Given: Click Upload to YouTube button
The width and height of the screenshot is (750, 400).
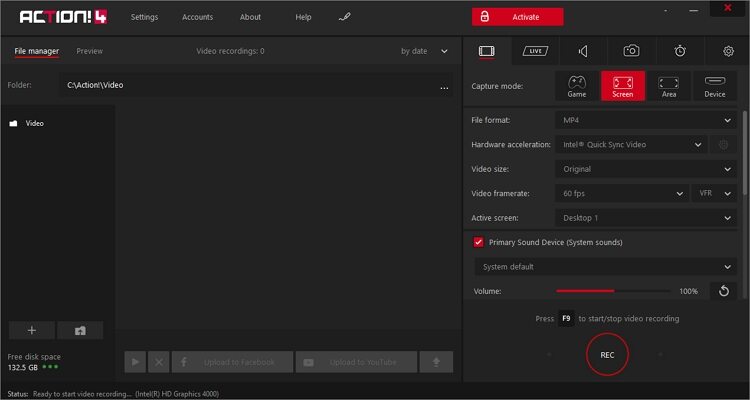Looking at the screenshot, I should coord(356,362).
